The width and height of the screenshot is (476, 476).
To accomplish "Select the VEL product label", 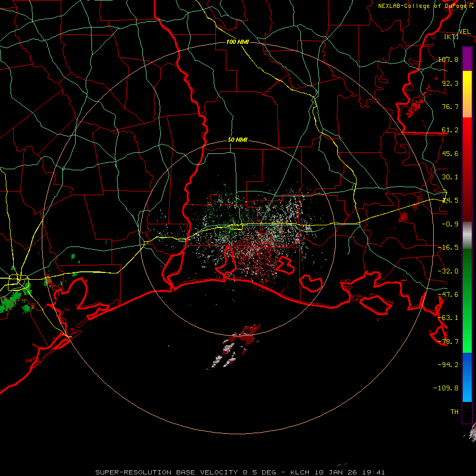I will tap(464, 32).
